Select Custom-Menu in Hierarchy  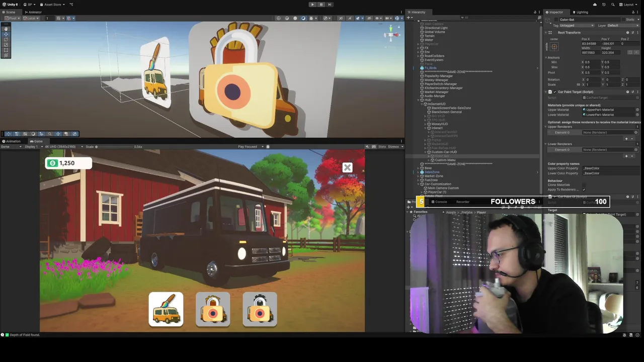[x=445, y=160]
